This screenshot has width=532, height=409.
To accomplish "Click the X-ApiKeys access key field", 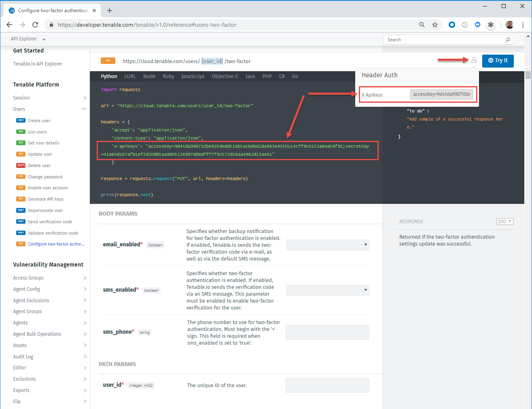I will (x=441, y=94).
